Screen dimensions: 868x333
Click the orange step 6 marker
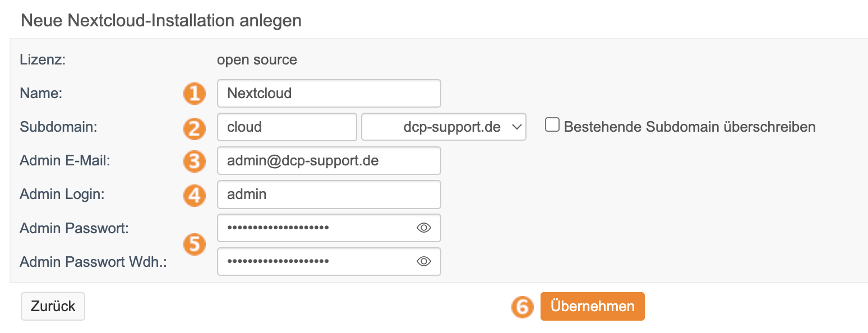tap(522, 307)
